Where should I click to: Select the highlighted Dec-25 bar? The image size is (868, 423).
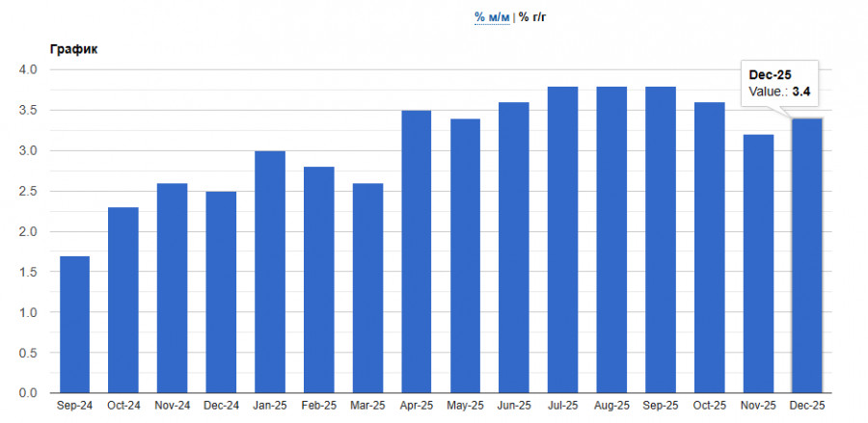(806, 255)
